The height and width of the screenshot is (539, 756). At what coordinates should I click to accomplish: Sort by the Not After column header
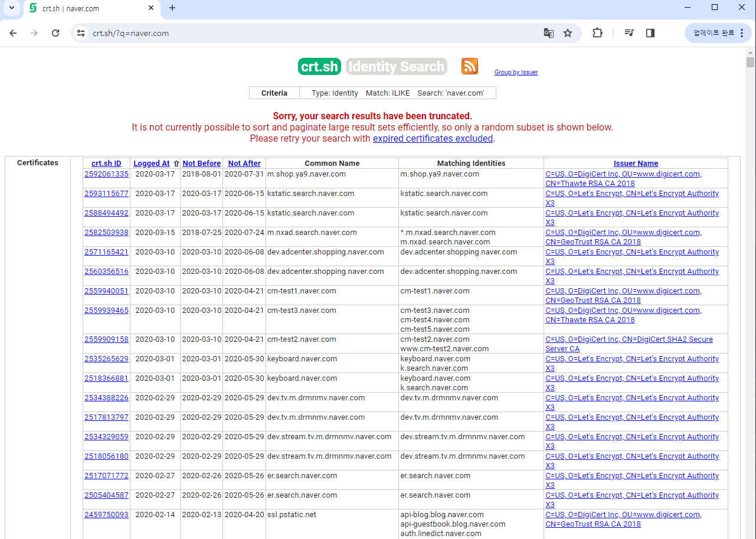tap(244, 164)
